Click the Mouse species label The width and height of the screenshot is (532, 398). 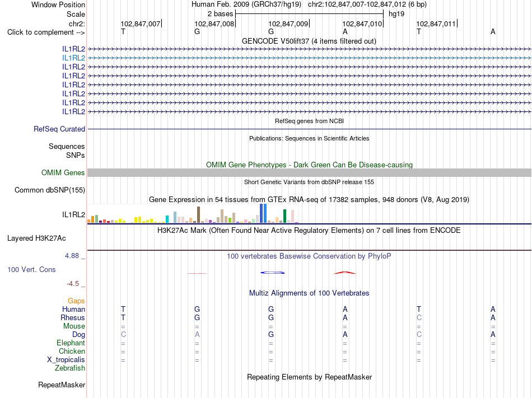point(74,326)
